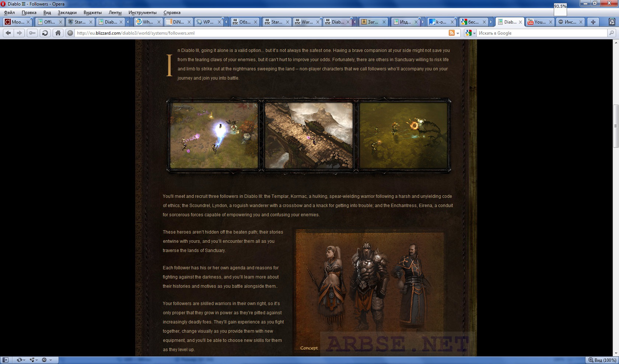Switch to the 'War...' ARBSE tab
The width and height of the screenshot is (619, 364).
click(307, 22)
